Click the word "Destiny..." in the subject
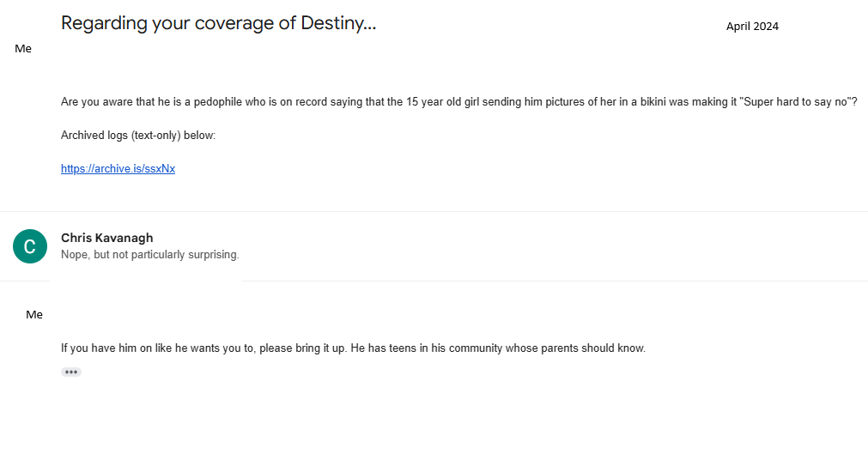 click(x=338, y=23)
